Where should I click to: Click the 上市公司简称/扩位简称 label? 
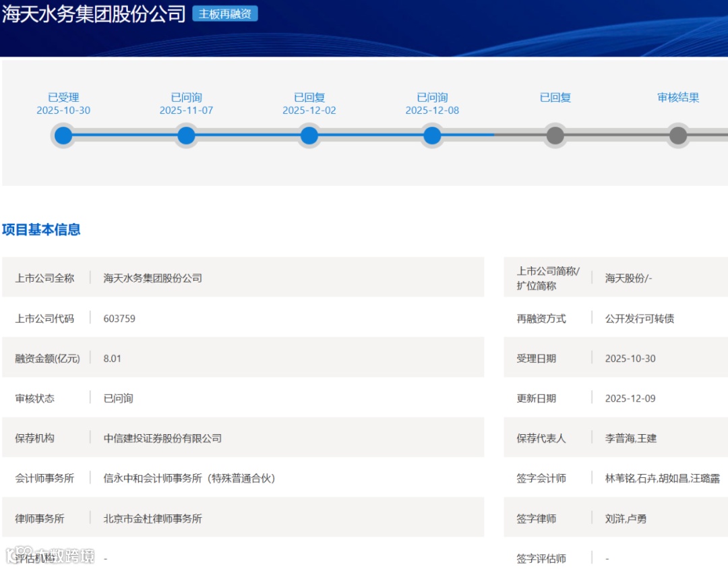548,278
